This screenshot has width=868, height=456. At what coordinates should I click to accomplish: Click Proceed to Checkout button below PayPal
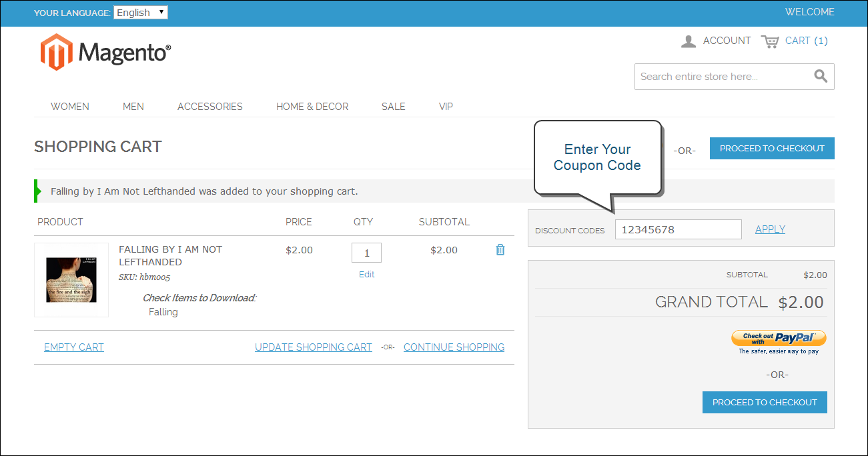[765, 403]
